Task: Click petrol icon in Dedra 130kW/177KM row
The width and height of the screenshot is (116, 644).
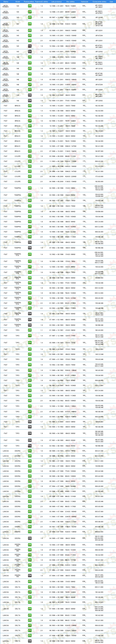Action: [30, 522]
